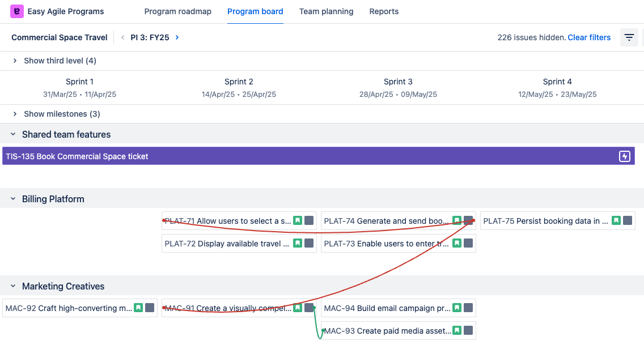Go to next program increment arrow

click(177, 37)
